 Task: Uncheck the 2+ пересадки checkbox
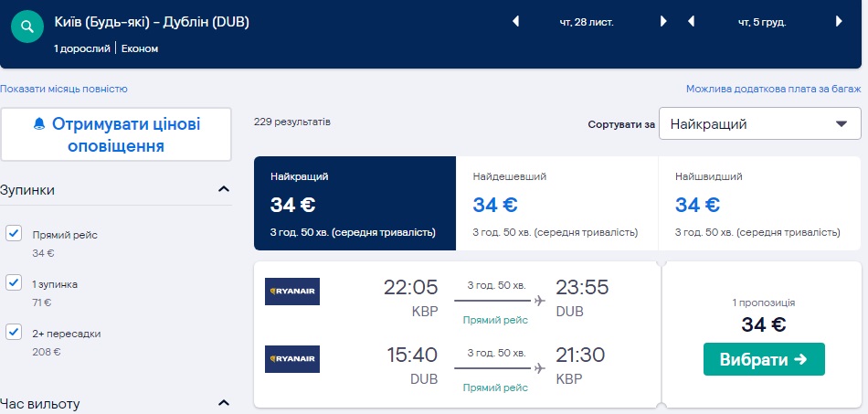pyautogui.click(x=14, y=332)
